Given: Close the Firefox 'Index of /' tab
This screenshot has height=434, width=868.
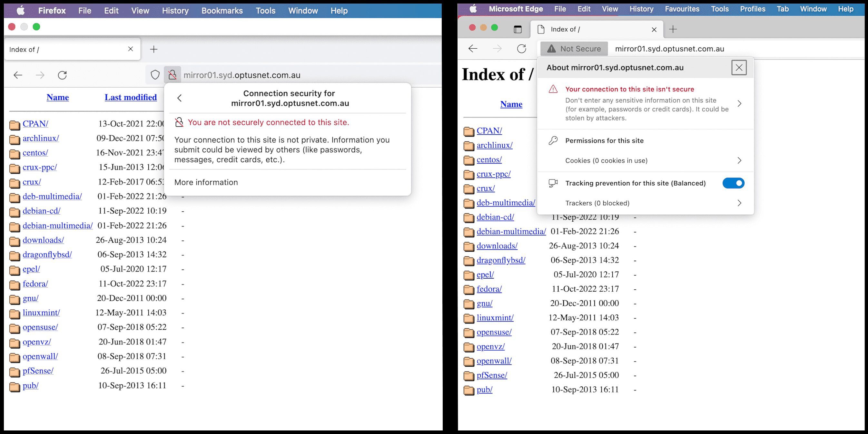Looking at the screenshot, I should pyautogui.click(x=131, y=49).
